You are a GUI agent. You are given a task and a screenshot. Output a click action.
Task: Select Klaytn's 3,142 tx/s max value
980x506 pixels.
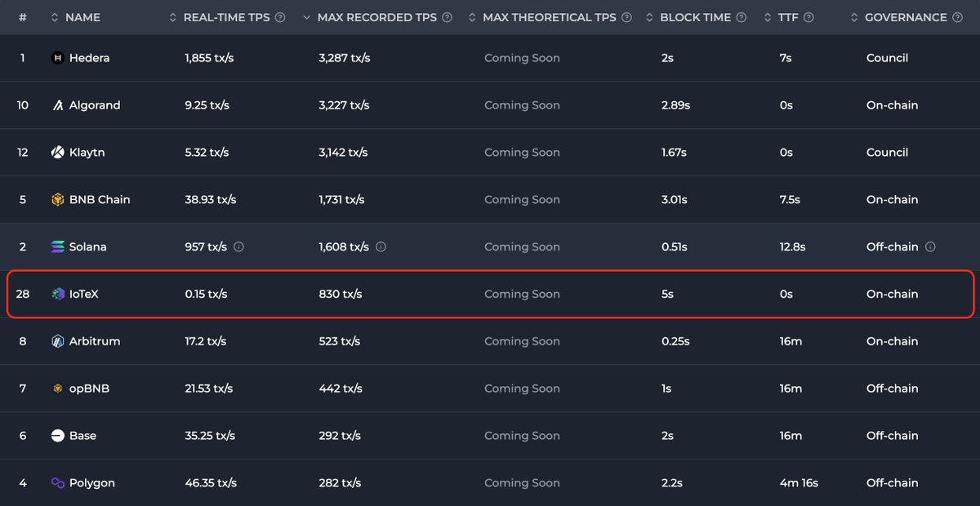[x=343, y=153]
